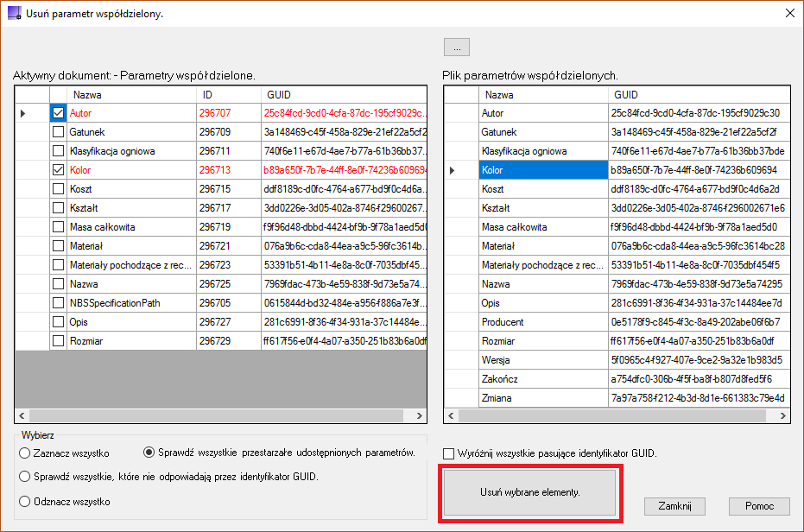Click Gatunek name in right table
This screenshot has height=532, width=804.
tap(543, 132)
